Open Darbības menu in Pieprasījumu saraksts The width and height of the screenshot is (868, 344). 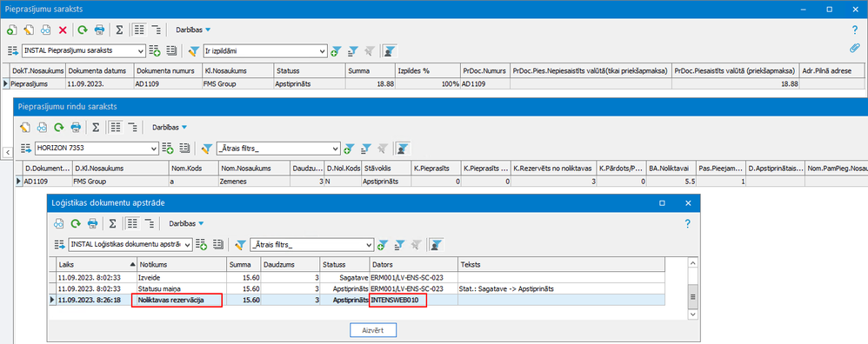tap(193, 30)
